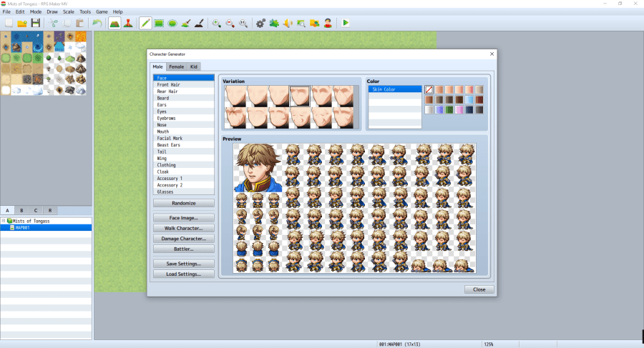Open the Tools menu
Viewport: 644px width, 348px height.
point(85,12)
